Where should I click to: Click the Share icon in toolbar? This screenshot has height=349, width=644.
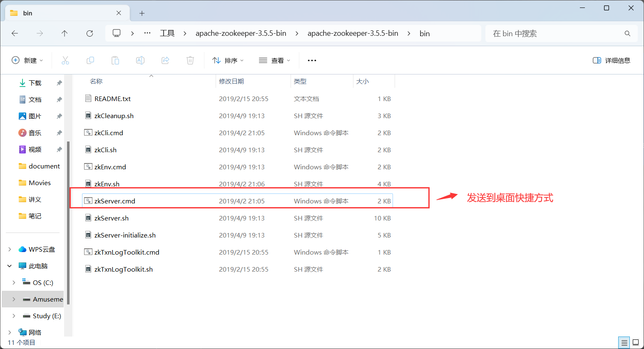[x=165, y=60]
